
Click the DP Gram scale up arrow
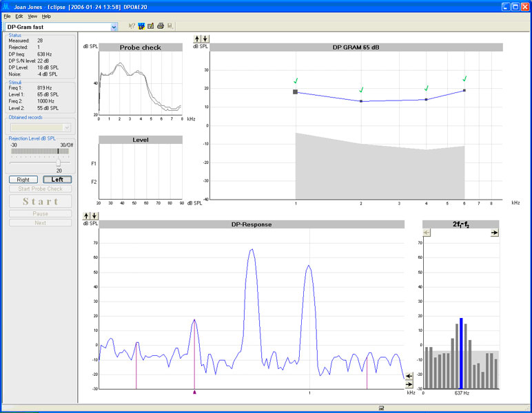[x=197, y=39]
